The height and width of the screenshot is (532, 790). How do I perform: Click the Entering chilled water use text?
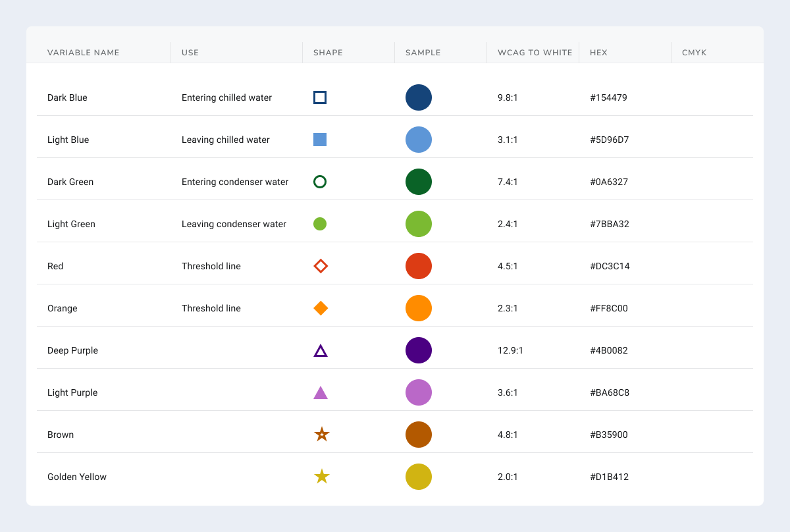pos(226,97)
